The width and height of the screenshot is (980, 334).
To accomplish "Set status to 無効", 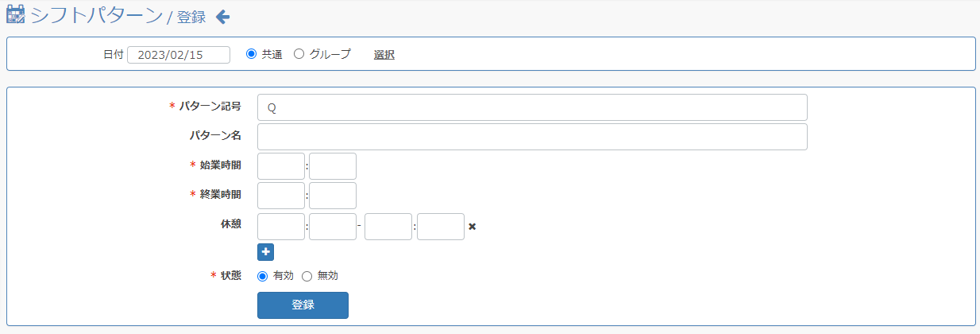I will click(307, 276).
